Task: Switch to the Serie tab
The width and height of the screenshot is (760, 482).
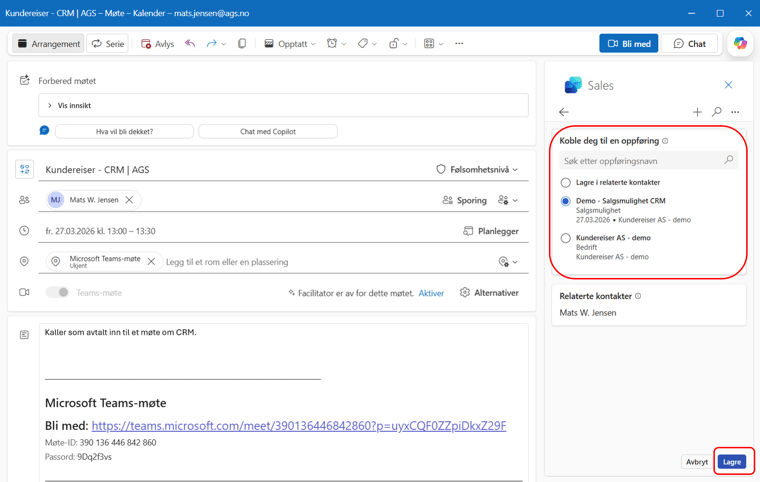Action: pos(108,44)
